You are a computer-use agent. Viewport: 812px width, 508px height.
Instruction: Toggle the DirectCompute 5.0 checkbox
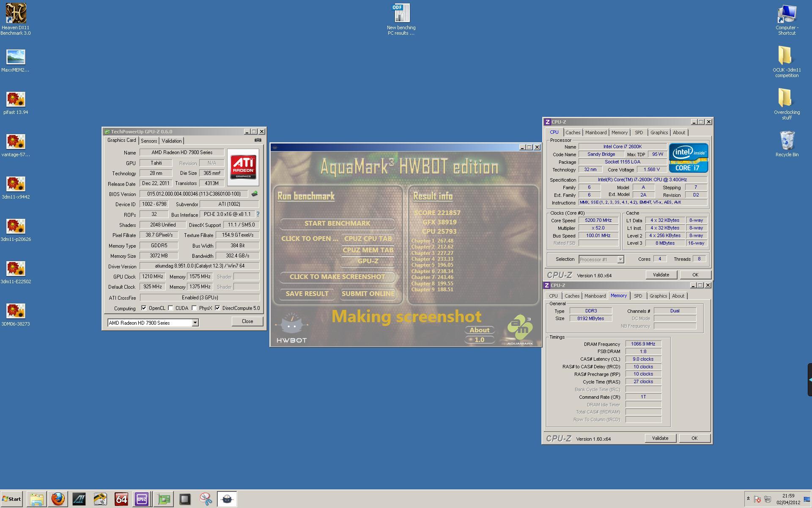coord(217,308)
